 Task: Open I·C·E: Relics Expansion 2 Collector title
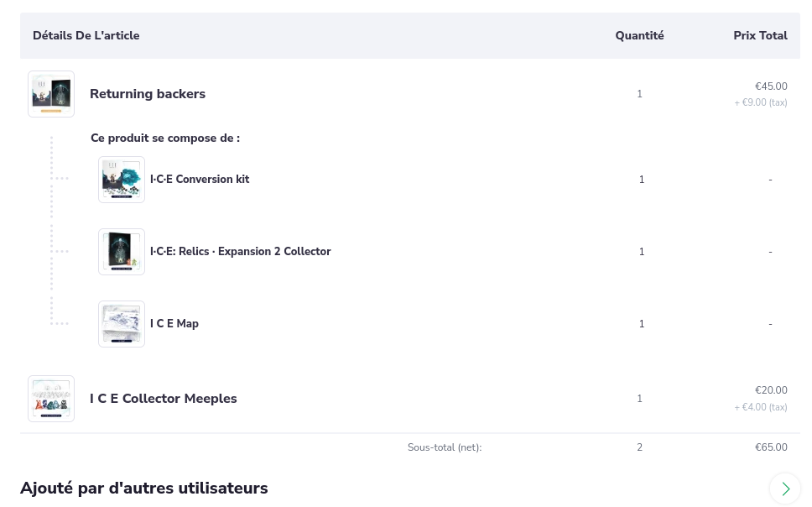pos(240,252)
